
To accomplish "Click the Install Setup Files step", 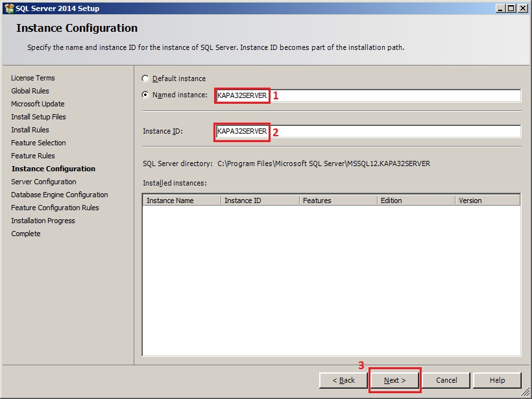I will click(38, 117).
